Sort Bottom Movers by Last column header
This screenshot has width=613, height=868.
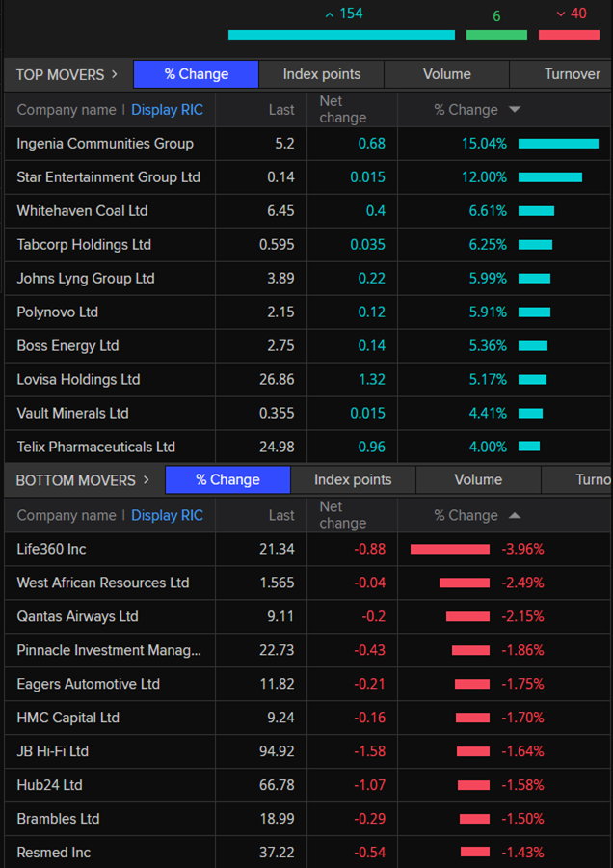281,515
